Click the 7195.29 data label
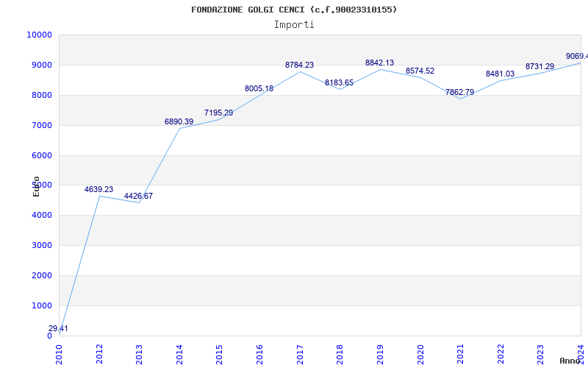The width and height of the screenshot is (588, 368). (x=218, y=113)
